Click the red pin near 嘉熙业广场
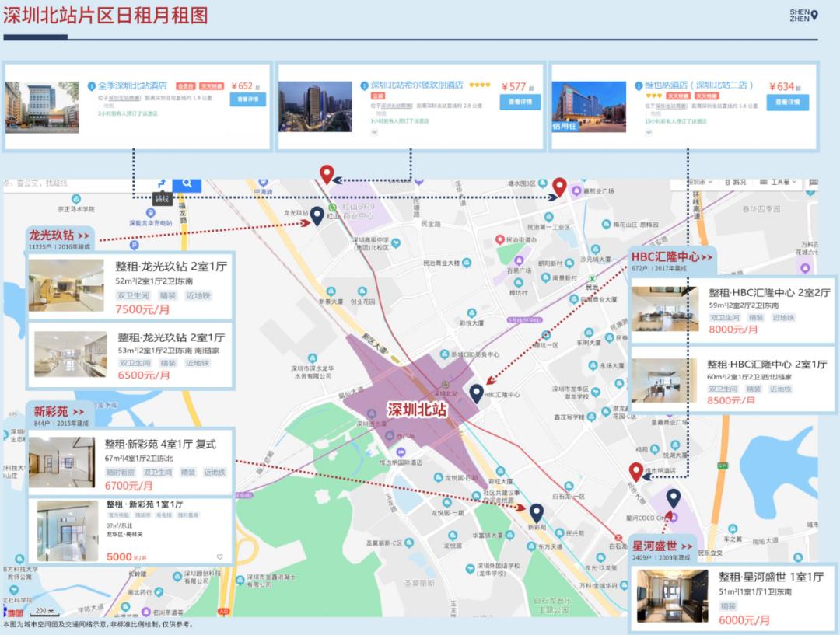The width and height of the screenshot is (840, 635). tap(559, 187)
